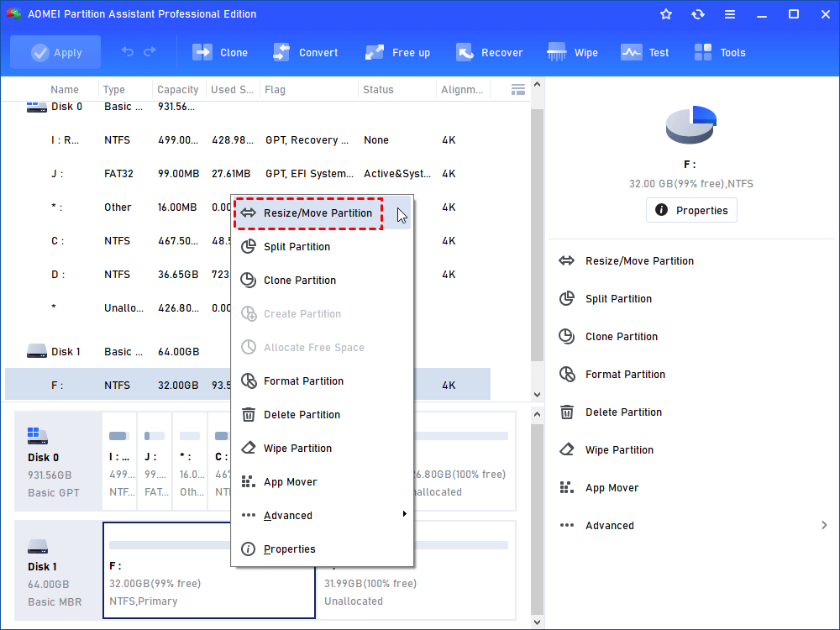Click Split Partition in right panel
Image resolution: width=840 pixels, height=630 pixels.
point(618,298)
